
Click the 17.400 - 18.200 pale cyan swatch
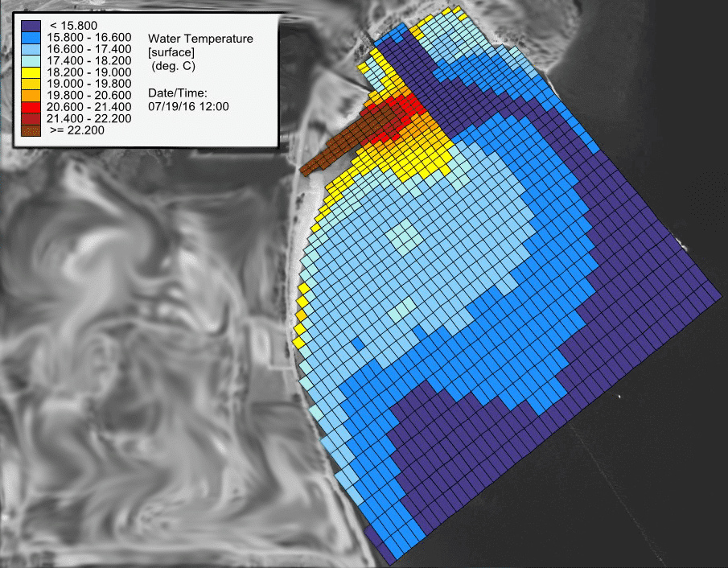click(x=31, y=61)
